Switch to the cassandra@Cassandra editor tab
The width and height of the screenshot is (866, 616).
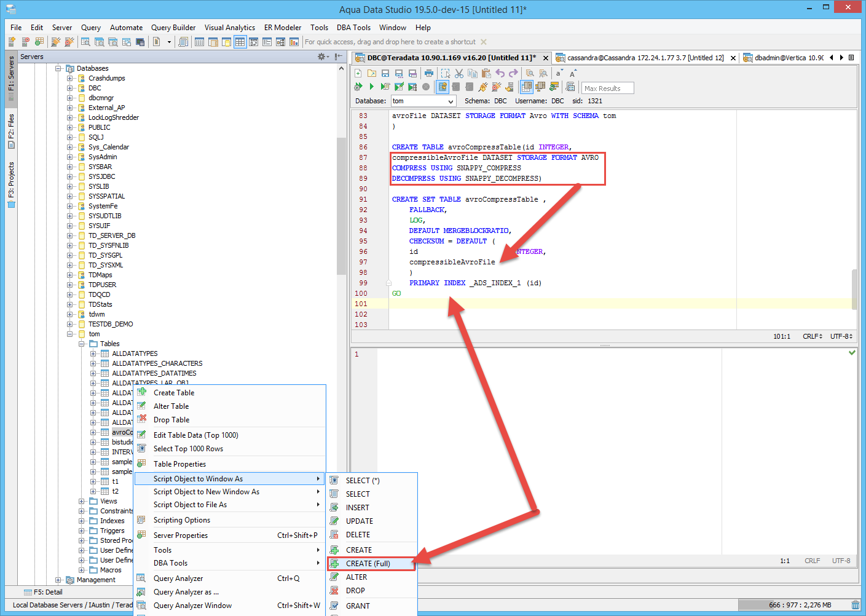pos(645,57)
